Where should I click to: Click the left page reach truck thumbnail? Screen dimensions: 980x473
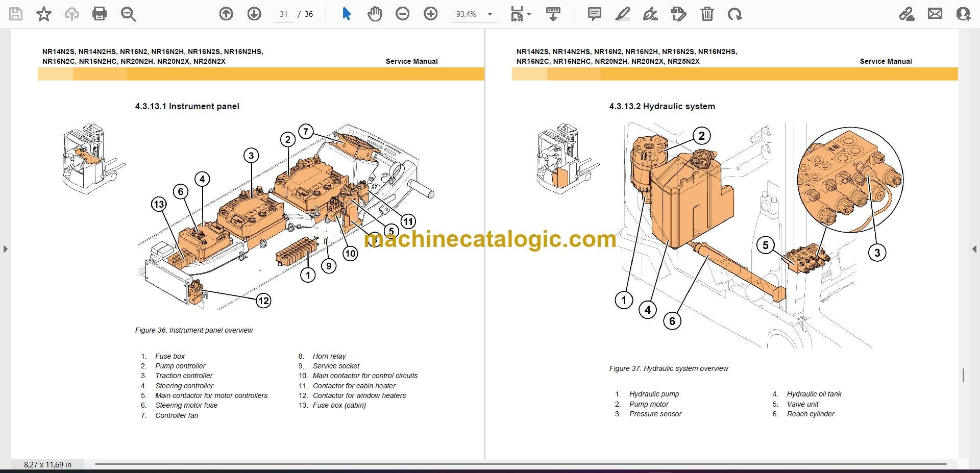93,158
